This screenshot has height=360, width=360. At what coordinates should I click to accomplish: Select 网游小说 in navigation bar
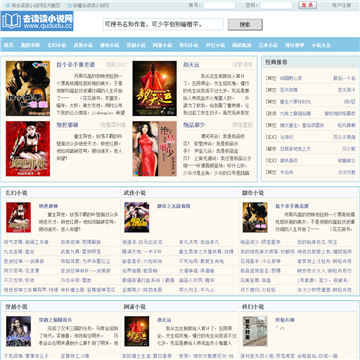click(x=162, y=45)
